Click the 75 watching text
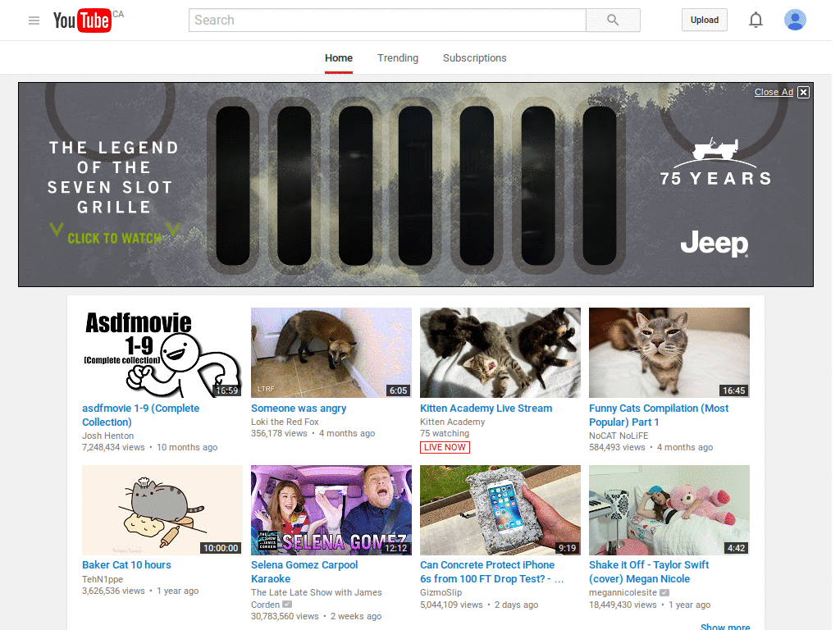840x630 pixels. (x=445, y=433)
